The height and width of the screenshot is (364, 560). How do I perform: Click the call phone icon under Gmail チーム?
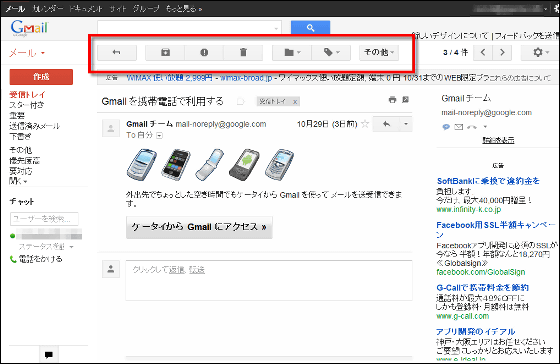pyautogui.click(x=472, y=127)
